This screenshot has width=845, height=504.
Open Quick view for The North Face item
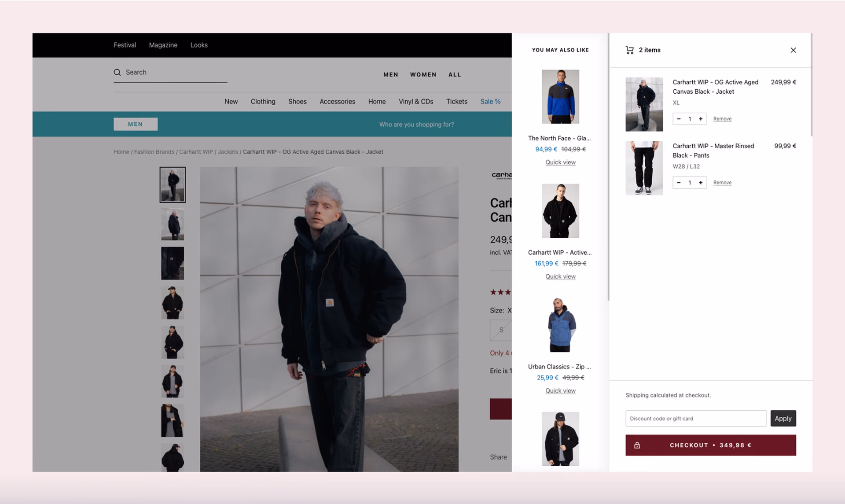tap(560, 162)
